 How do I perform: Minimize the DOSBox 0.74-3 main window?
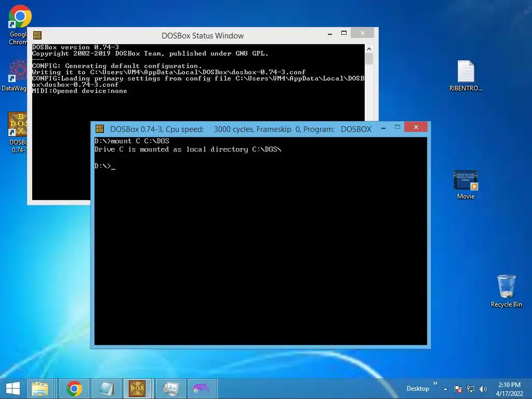(383, 128)
